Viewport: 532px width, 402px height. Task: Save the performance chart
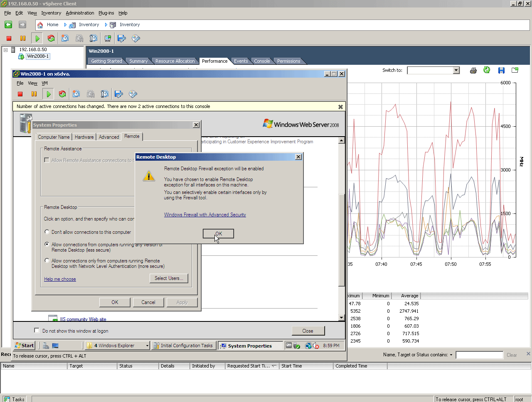point(501,71)
